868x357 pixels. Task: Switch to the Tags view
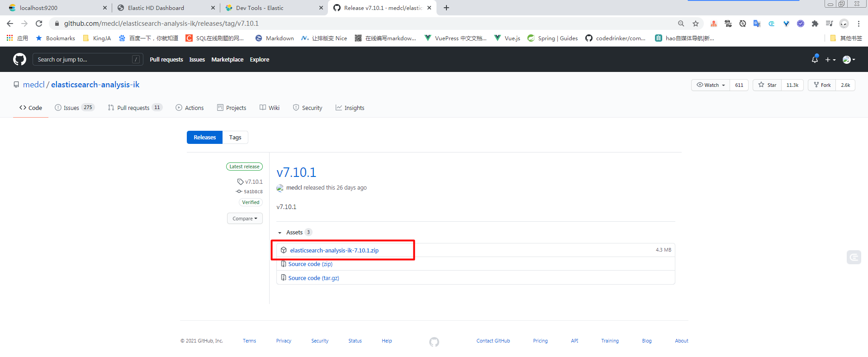[x=235, y=138]
